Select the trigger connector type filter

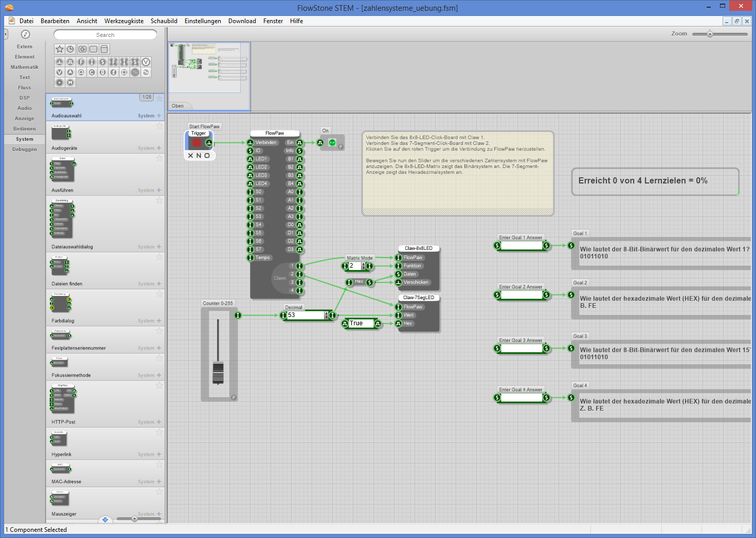pyautogui.click(x=60, y=62)
